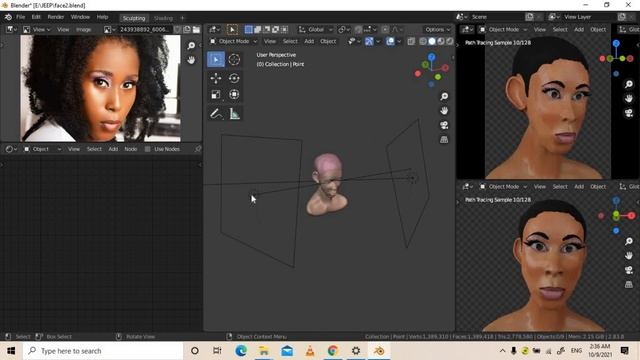Select the Measure tool in the center viewport
The width and height of the screenshot is (640, 360).
pos(234,114)
